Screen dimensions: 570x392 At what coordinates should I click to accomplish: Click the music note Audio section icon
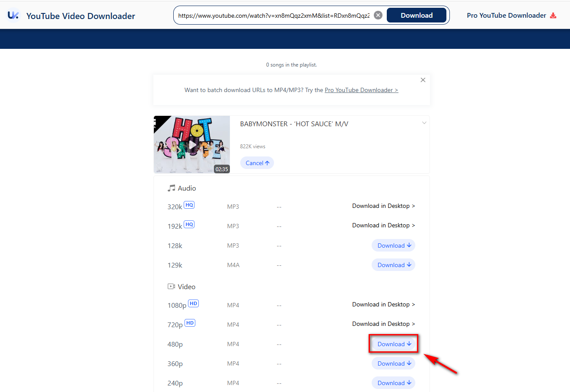(x=172, y=188)
